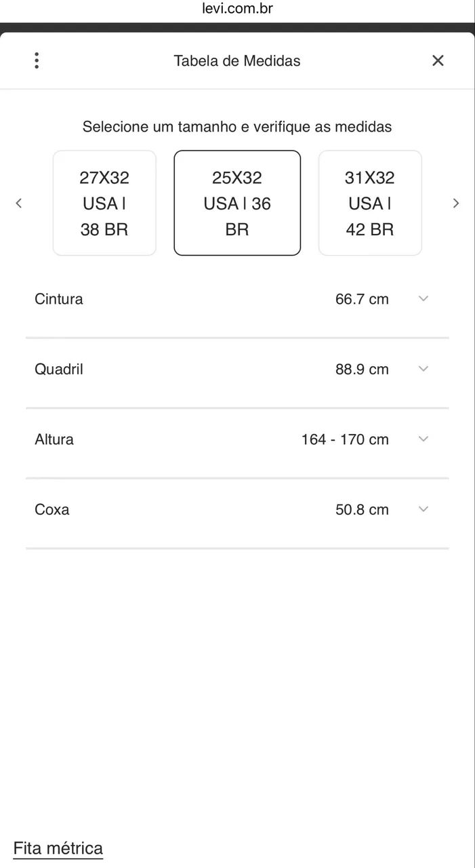Tap the 66.7 cm waist value
Viewport: 475px width, 868px height.
click(x=362, y=299)
